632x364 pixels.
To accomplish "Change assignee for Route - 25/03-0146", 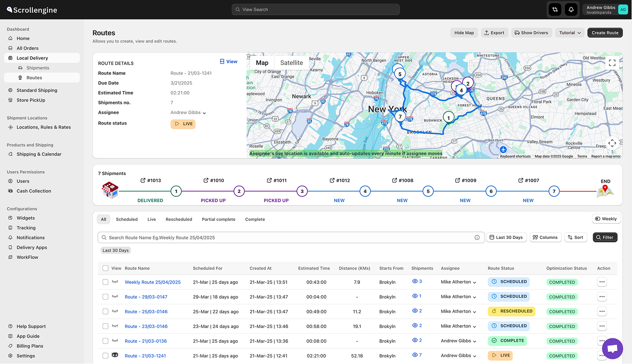I will click(459, 312).
